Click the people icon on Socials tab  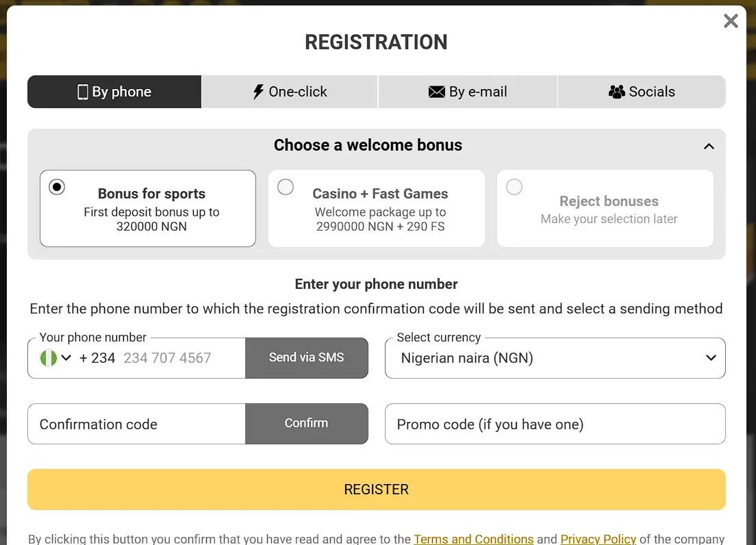click(x=617, y=91)
